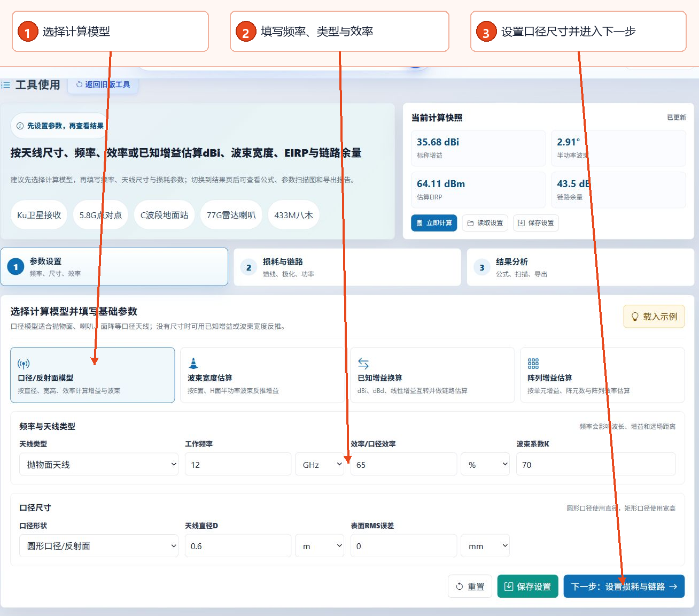Screen dimensions: 699x616
Task: Click the 返回旧版工具 link
Action: (x=103, y=84)
